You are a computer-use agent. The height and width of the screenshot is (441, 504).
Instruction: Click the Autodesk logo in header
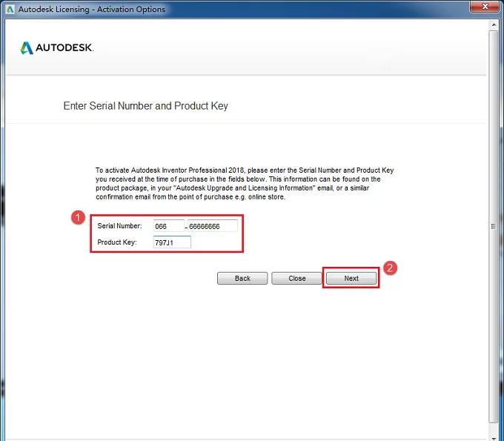[57, 48]
